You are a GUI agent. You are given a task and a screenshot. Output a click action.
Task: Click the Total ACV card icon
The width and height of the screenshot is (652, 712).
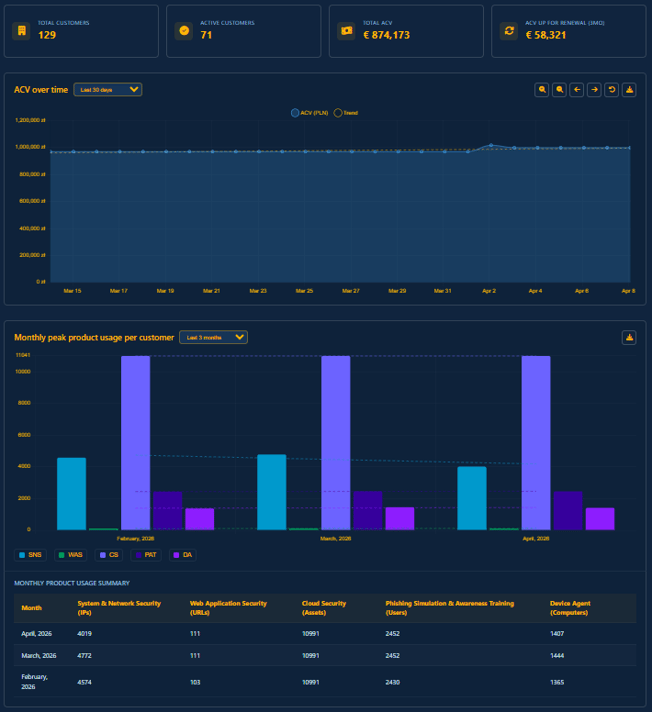point(346,31)
